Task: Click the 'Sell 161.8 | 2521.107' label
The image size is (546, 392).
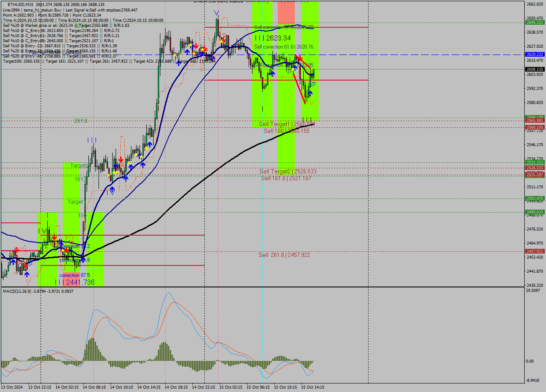Action: (286, 178)
